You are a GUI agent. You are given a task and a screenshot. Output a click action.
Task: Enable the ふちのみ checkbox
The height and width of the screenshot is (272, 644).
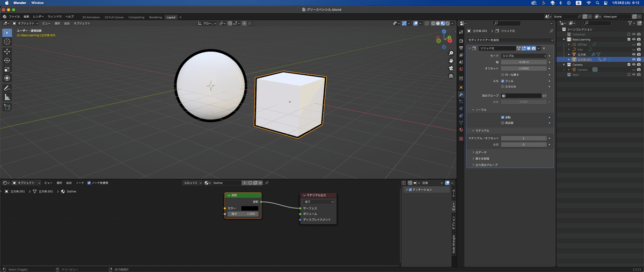click(502, 86)
